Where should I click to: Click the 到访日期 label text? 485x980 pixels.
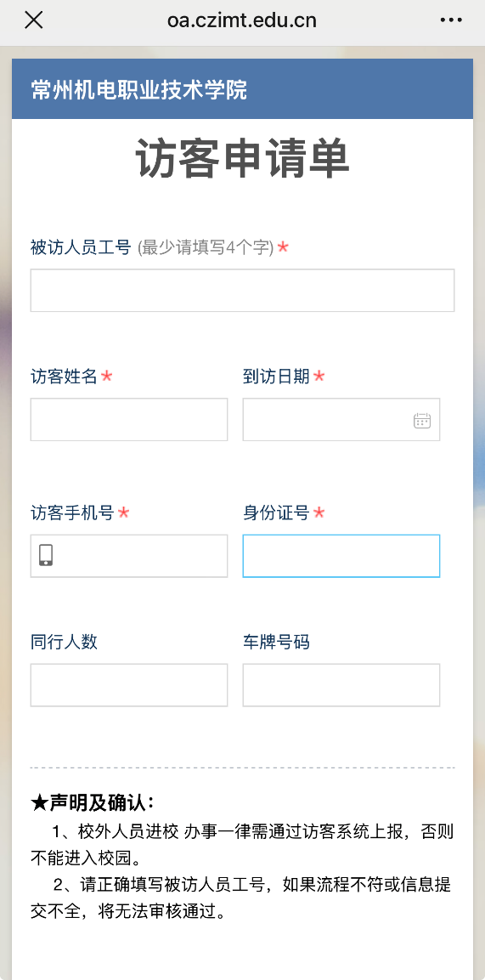(276, 377)
